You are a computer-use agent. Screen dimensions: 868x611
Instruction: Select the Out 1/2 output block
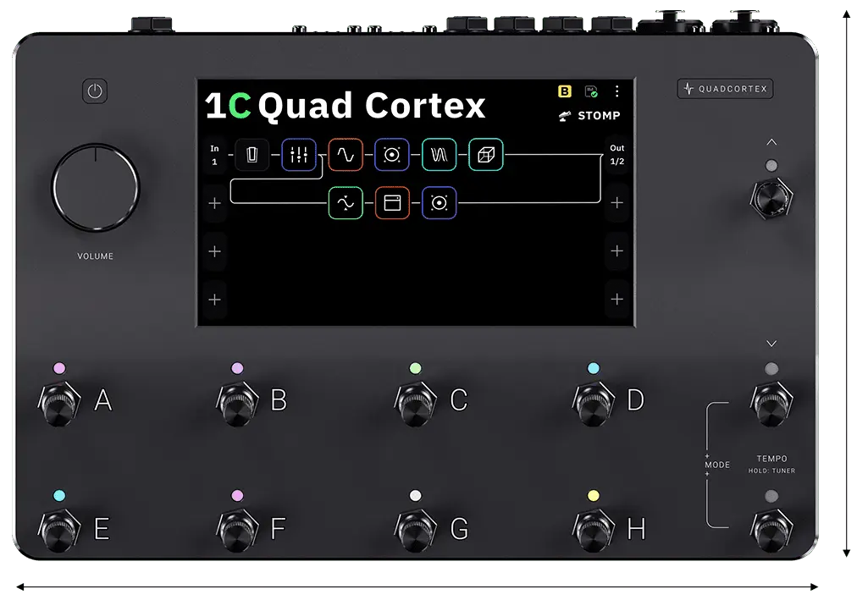click(x=617, y=155)
